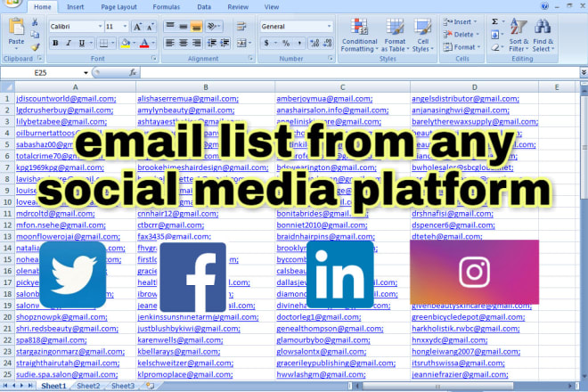Click the Select All corner button
Screen dimensions: 588x392
pos(7,87)
